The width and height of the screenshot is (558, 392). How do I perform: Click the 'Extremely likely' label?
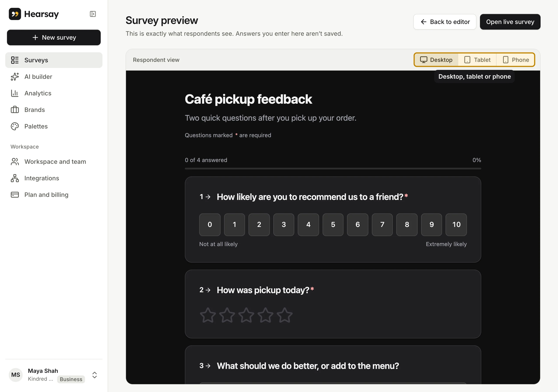tap(446, 244)
